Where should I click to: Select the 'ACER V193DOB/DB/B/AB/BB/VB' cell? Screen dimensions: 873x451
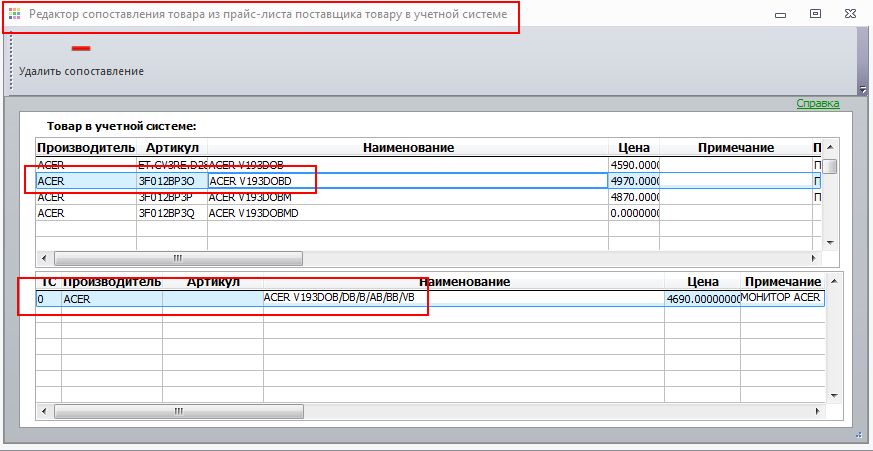click(x=464, y=298)
